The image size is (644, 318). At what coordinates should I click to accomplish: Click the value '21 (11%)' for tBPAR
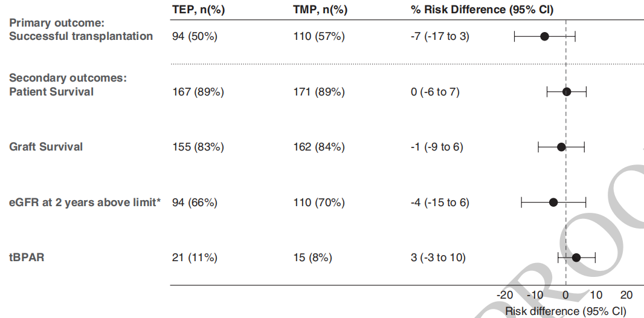tap(195, 258)
